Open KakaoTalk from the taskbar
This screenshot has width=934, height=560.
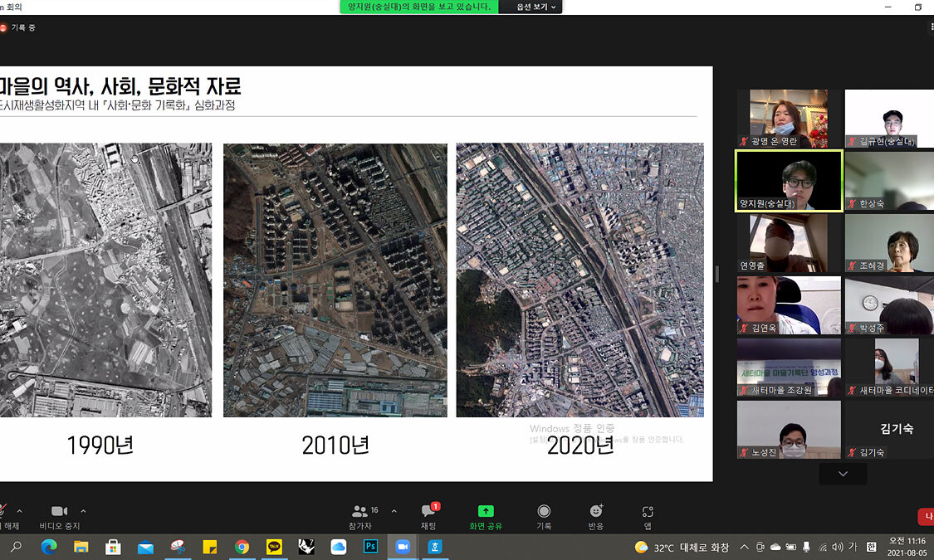coord(274,547)
